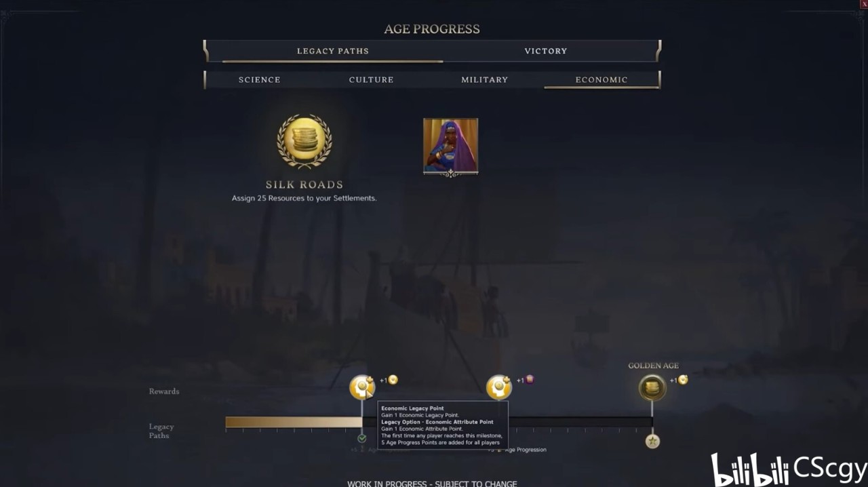
Task: Click the Golden Age reward icon
Action: [x=652, y=387]
